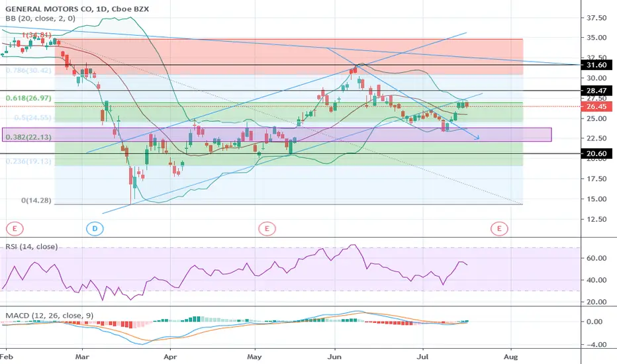This screenshot has width=617, height=364.
Task: Click the red 26.45 current price label
Action: pyautogui.click(x=596, y=107)
